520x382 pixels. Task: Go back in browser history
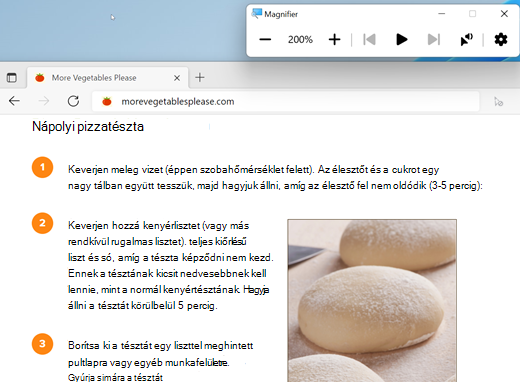(14, 101)
